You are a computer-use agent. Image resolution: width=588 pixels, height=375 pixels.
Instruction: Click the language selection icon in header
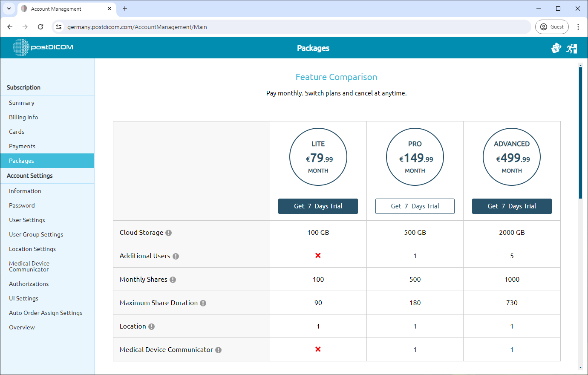tap(556, 48)
